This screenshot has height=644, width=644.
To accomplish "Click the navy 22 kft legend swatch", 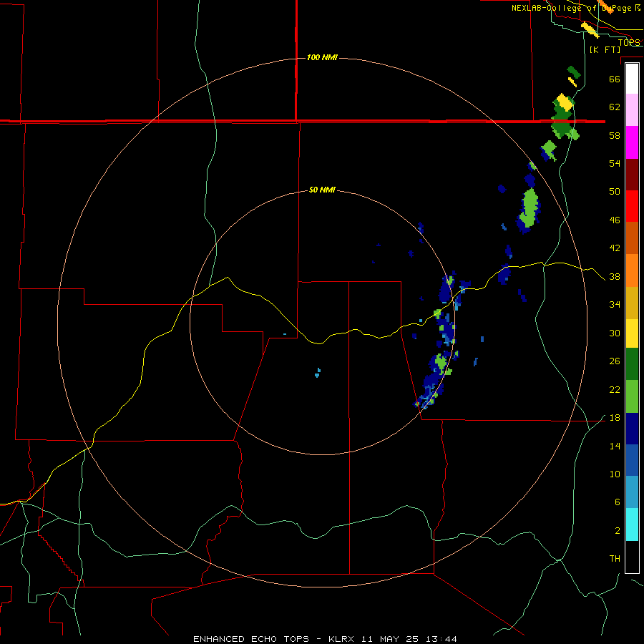I will [632, 428].
